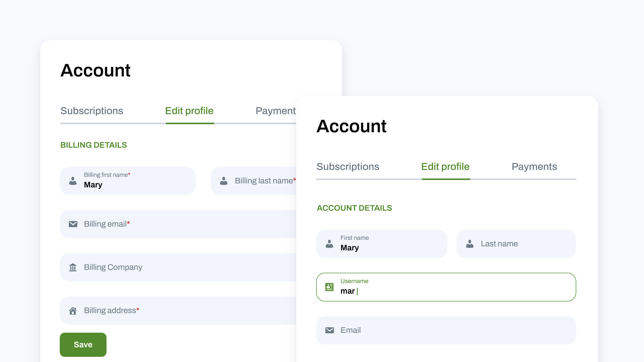The image size is (644, 362).
Task: Click the envelope icon in Email field
Action: (x=329, y=330)
